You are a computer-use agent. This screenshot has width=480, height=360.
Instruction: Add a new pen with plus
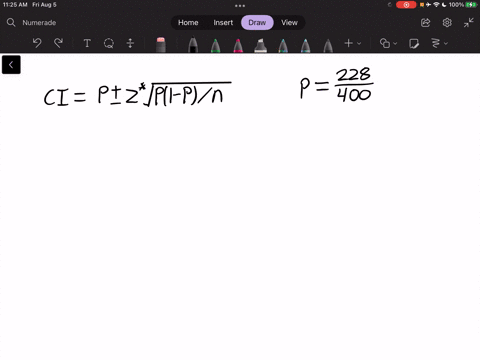(348, 43)
